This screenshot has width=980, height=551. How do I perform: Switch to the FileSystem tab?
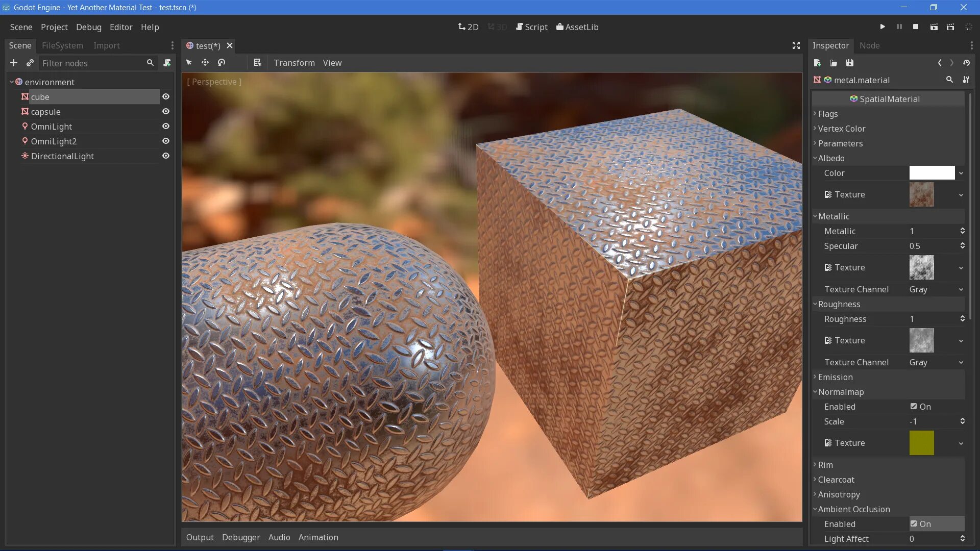[x=62, y=45]
